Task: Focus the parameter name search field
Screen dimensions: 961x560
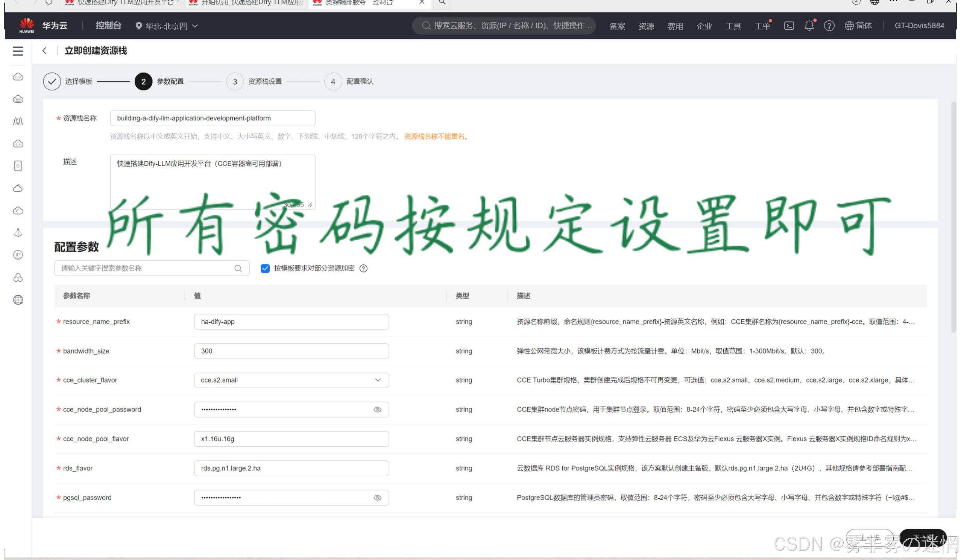Action: click(x=152, y=269)
